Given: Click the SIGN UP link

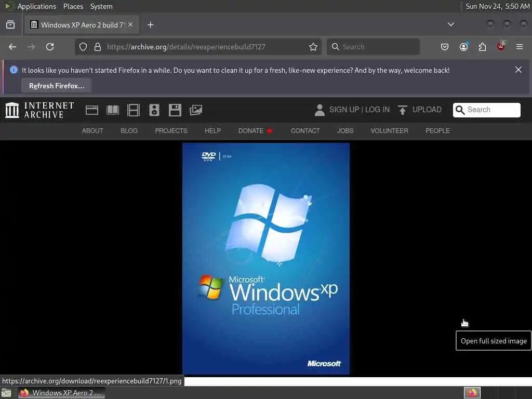Looking at the screenshot, I should [344, 110].
